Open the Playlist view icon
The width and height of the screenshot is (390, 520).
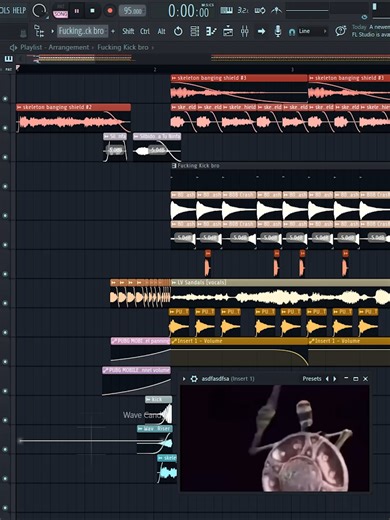point(195,31)
